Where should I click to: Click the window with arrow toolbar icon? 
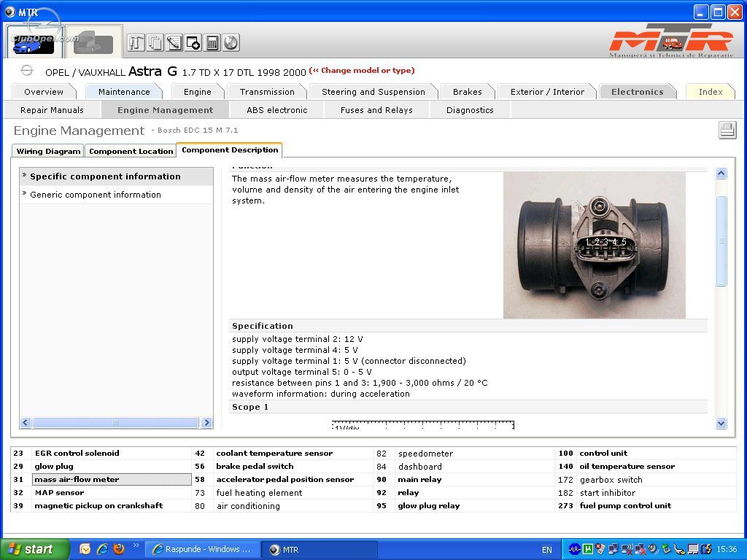pyautogui.click(x=193, y=43)
